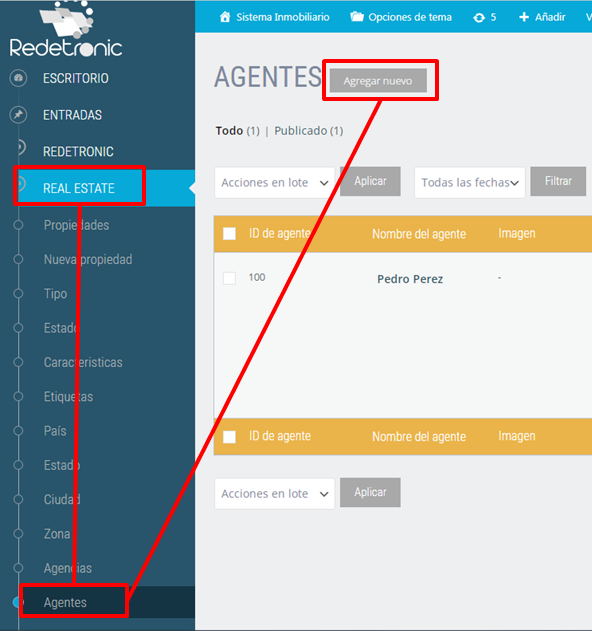Click the circle marker beside Propiedades
592x631 pixels.
pos(18,225)
